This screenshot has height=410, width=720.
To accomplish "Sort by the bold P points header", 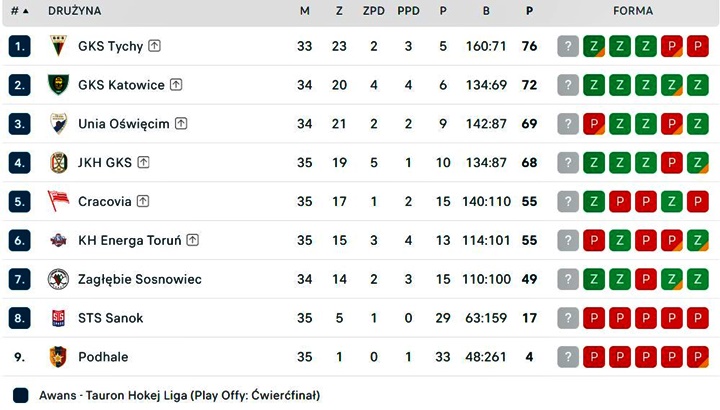I will (529, 11).
